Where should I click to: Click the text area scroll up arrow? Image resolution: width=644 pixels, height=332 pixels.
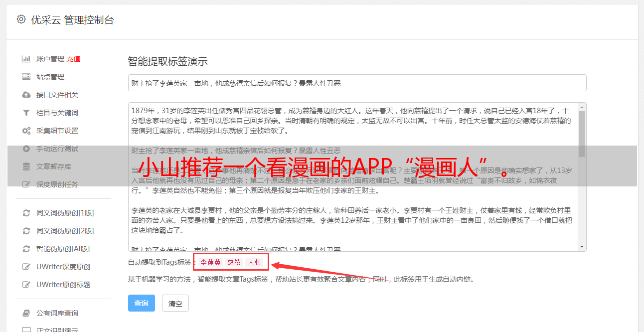click(582, 107)
